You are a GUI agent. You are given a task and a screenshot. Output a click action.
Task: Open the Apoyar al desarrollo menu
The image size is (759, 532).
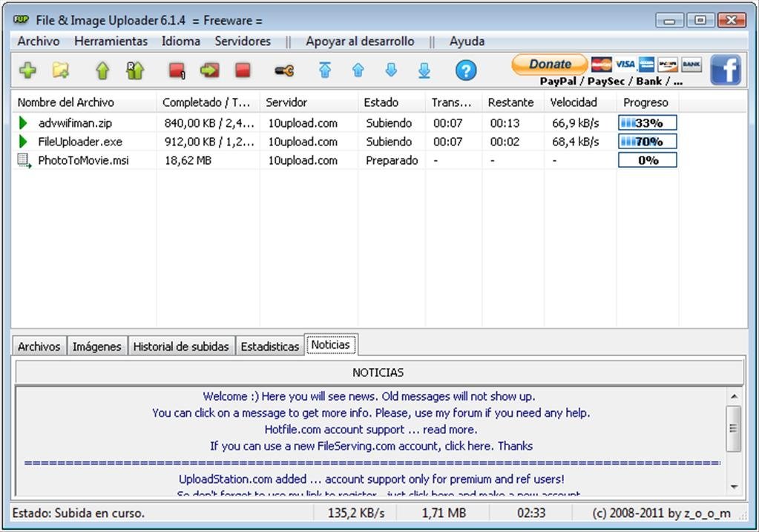360,41
